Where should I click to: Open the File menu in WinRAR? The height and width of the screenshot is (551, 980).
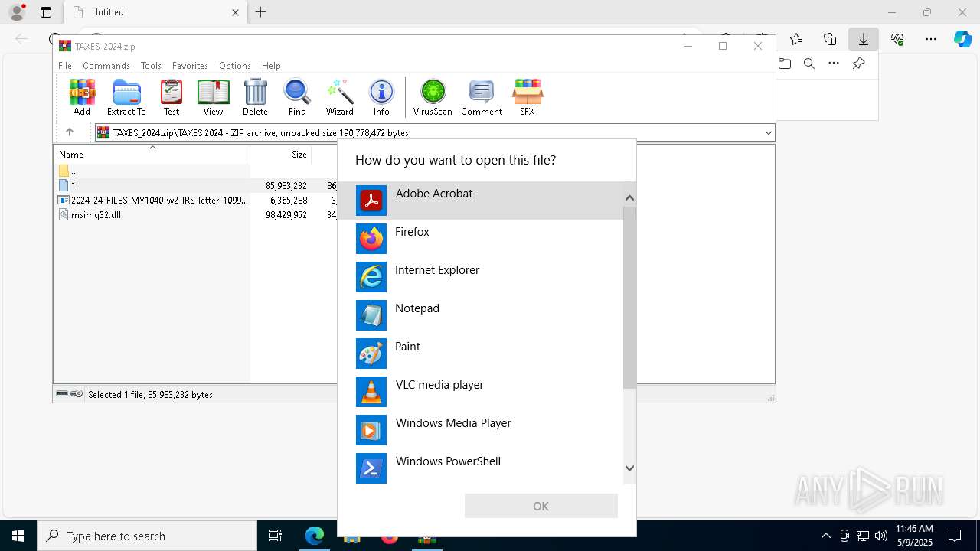click(65, 66)
